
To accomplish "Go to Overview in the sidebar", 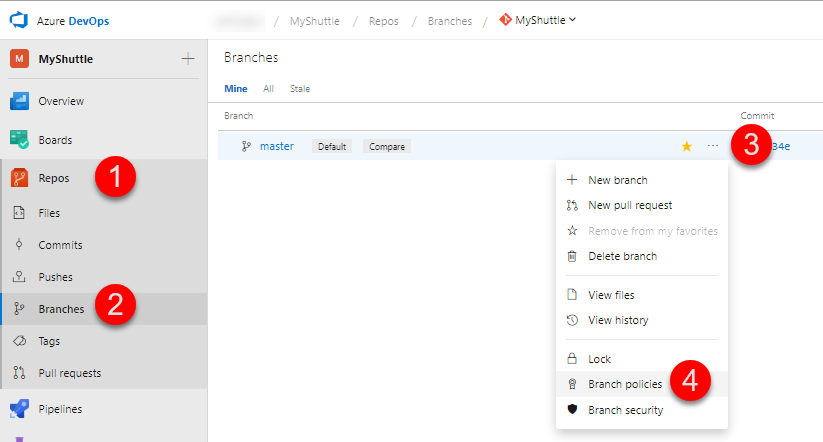I will click(x=61, y=101).
